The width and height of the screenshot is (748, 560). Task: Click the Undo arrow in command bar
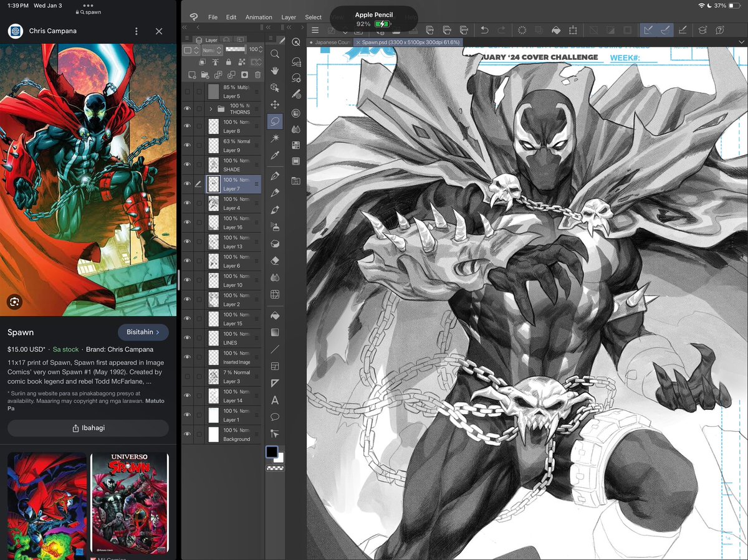click(x=484, y=30)
